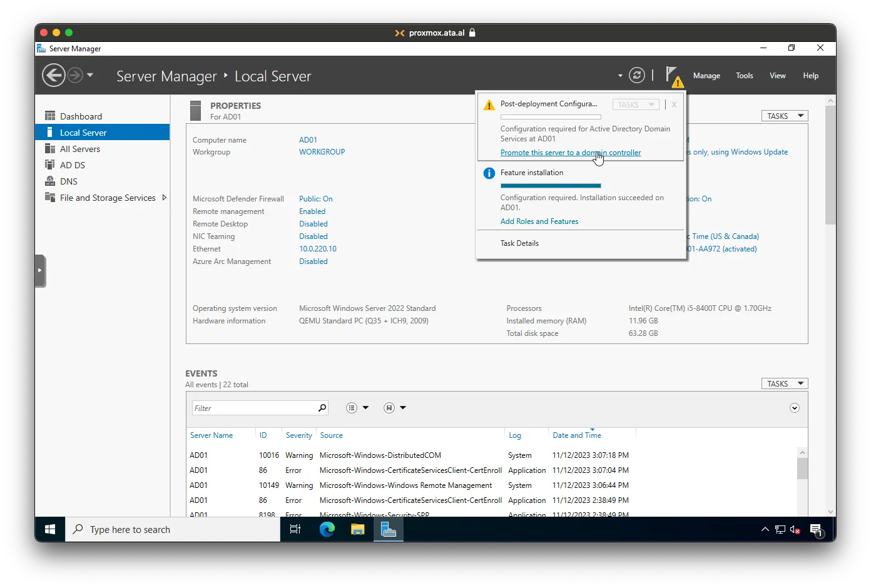This screenshot has width=871, height=588.
Task: Sort events by Source column
Action: tap(332, 435)
